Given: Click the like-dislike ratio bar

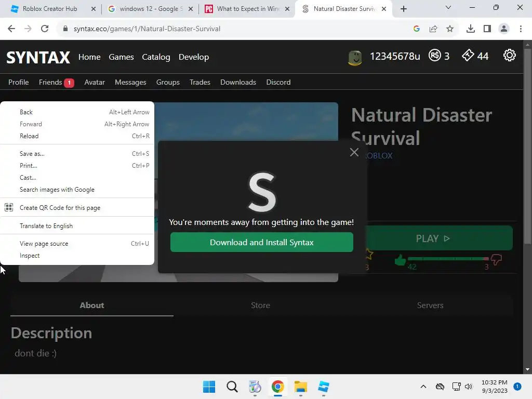Looking at the screenshot, I should tap(448, 259).
